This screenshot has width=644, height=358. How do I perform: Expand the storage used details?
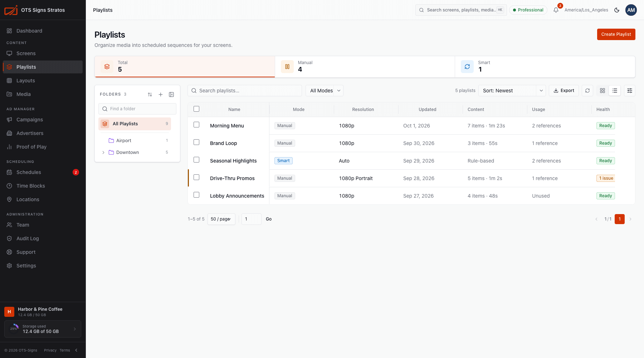43,329
